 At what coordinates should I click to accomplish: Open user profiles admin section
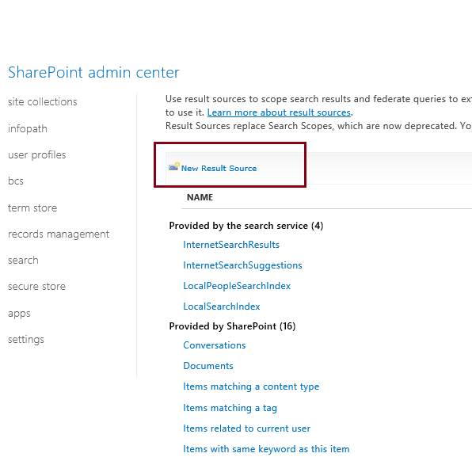(37, 154)
